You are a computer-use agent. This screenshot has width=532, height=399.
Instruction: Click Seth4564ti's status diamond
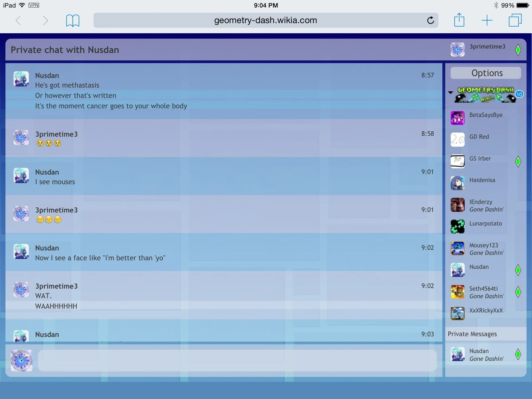(x=518, y=291)
